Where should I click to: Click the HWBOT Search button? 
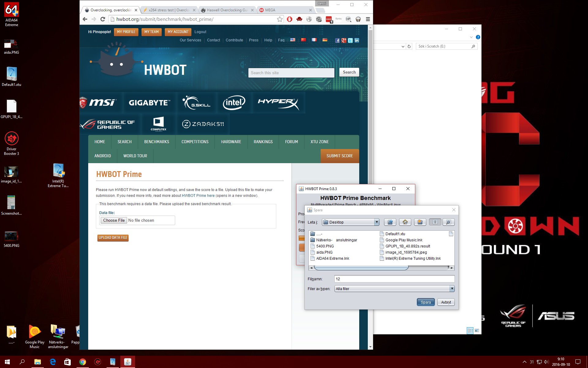click(349, 72)
